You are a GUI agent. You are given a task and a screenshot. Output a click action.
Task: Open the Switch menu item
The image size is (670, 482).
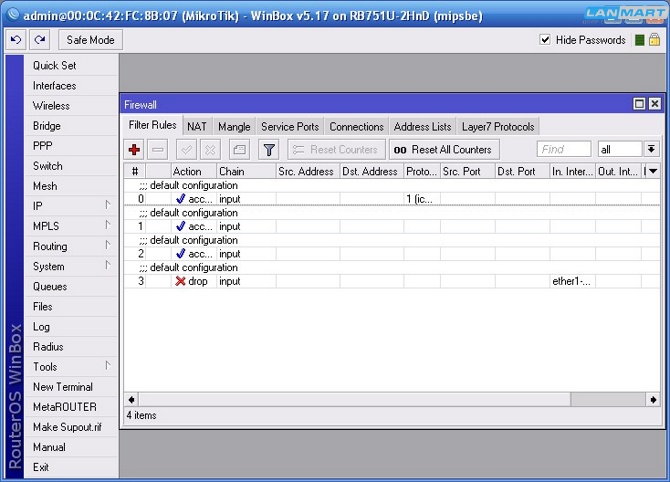pyautogui.click(x=71, y=166)
